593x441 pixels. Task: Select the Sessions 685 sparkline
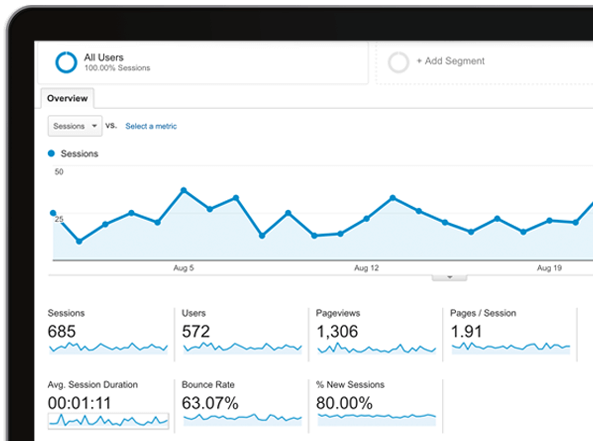(109, 348)
